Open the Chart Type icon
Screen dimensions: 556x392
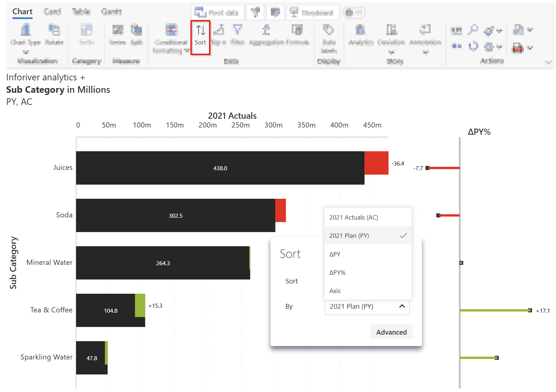(26, 30)
